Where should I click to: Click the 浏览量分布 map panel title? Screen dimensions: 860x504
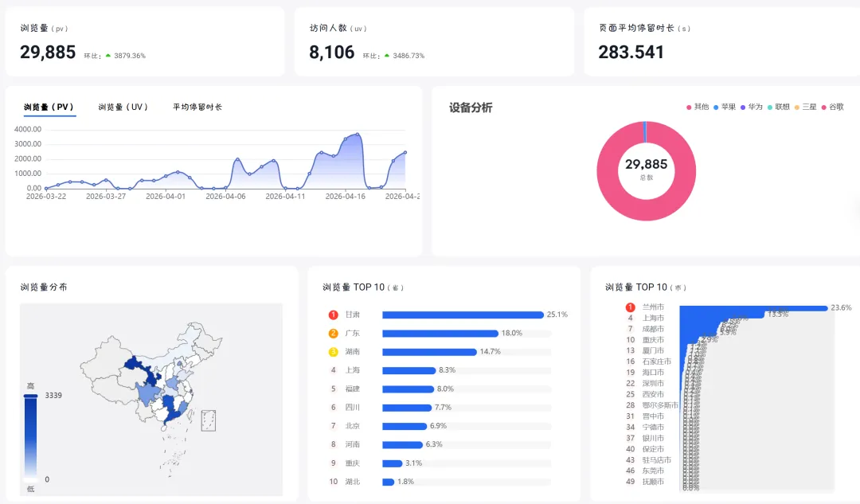coord(44,287)
